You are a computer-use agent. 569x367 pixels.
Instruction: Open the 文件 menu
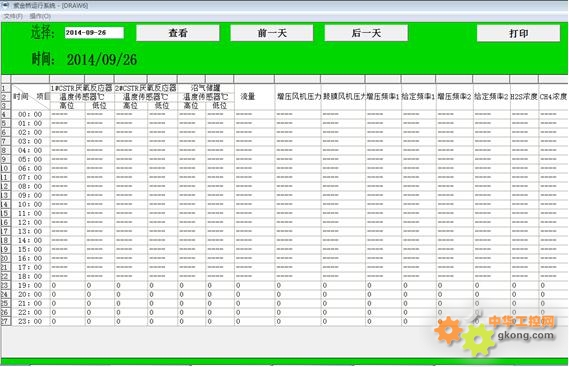tap(13, 16)
